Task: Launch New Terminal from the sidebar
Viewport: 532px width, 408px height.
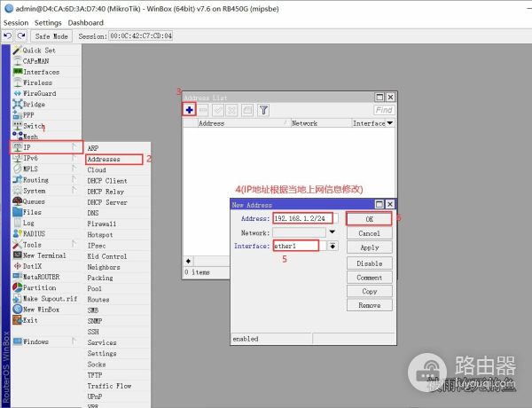Action: point(43,255)
